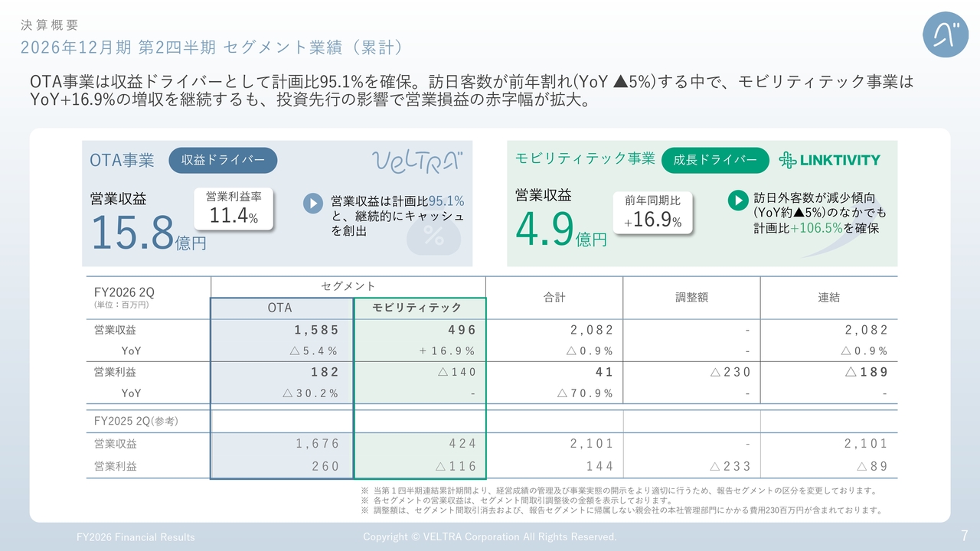Select the 収益ドライバー pill
This screenshot has width=980, height=551.
[x=223, y=160]
